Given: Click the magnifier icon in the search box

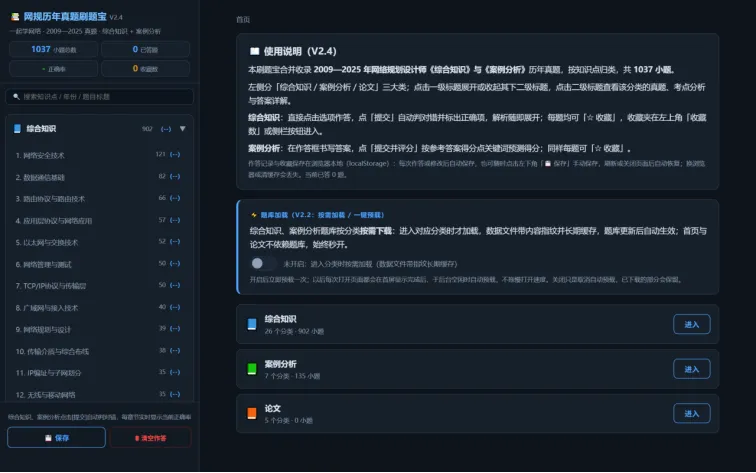Looking at the screenshot, I should pos(16,97).
